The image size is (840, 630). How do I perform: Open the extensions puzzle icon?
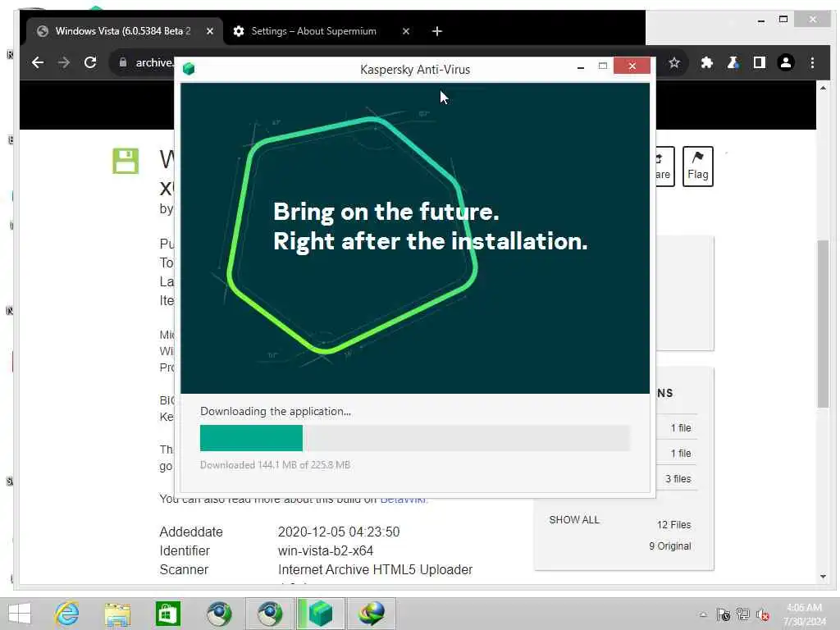706,62
